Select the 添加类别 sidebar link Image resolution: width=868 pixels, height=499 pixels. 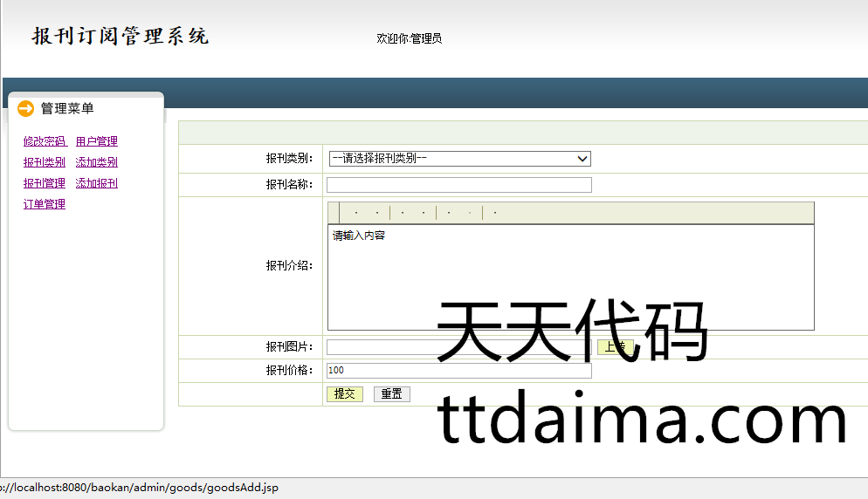pos(97,162)
